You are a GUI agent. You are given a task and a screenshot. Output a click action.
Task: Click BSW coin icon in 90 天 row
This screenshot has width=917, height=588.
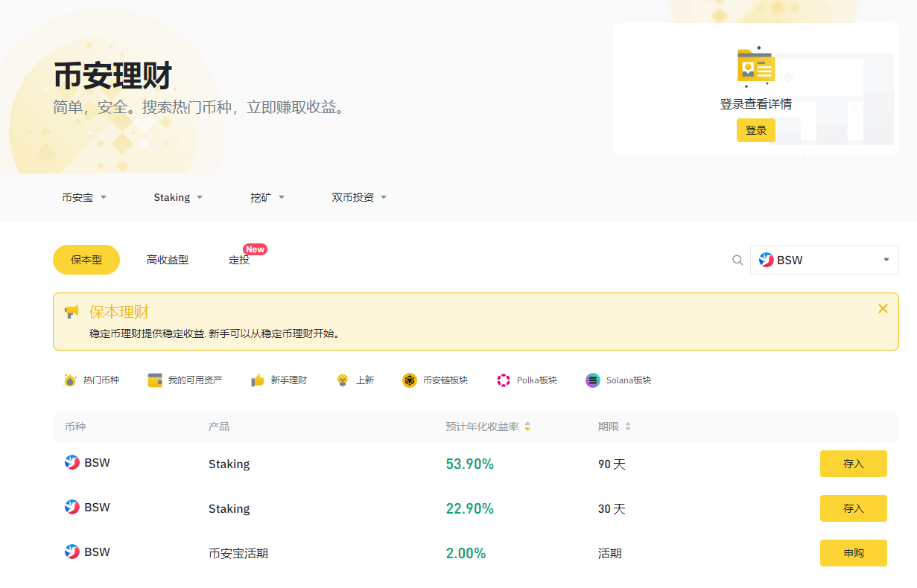point(72,463)
